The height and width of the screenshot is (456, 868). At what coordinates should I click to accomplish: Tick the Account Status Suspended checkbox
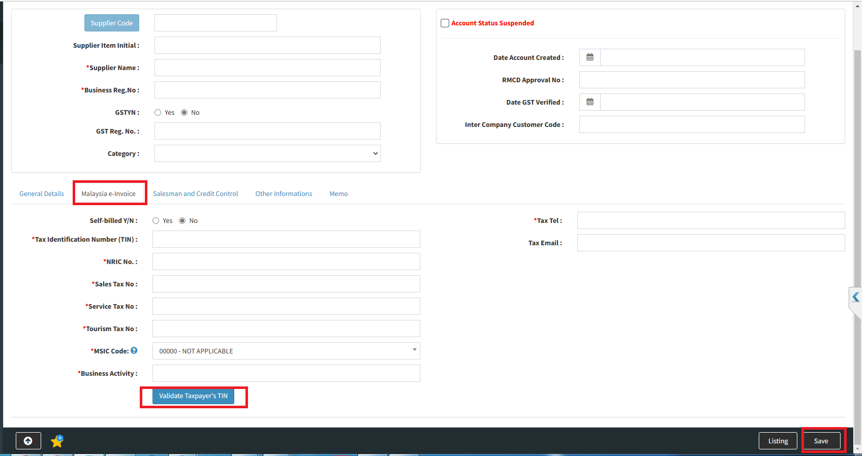[x=445, y=23]
